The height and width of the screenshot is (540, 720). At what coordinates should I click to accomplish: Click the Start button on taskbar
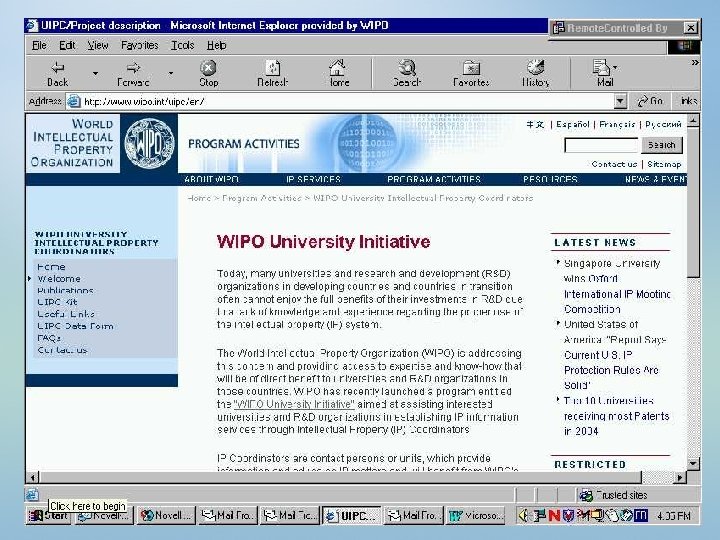(49, 516)
